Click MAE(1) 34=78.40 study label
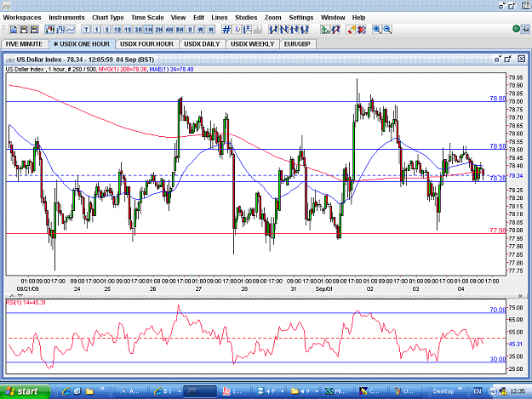 [x=171, y=69]
